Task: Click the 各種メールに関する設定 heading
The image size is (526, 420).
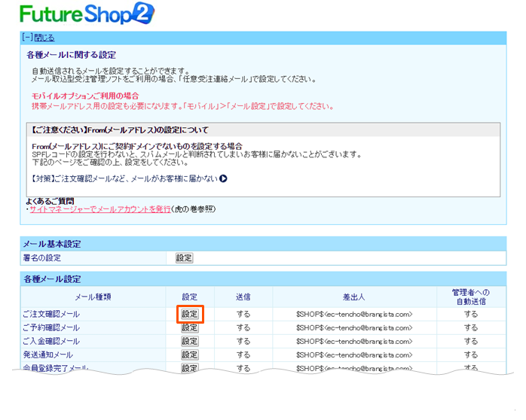Action: pos(71,55)
